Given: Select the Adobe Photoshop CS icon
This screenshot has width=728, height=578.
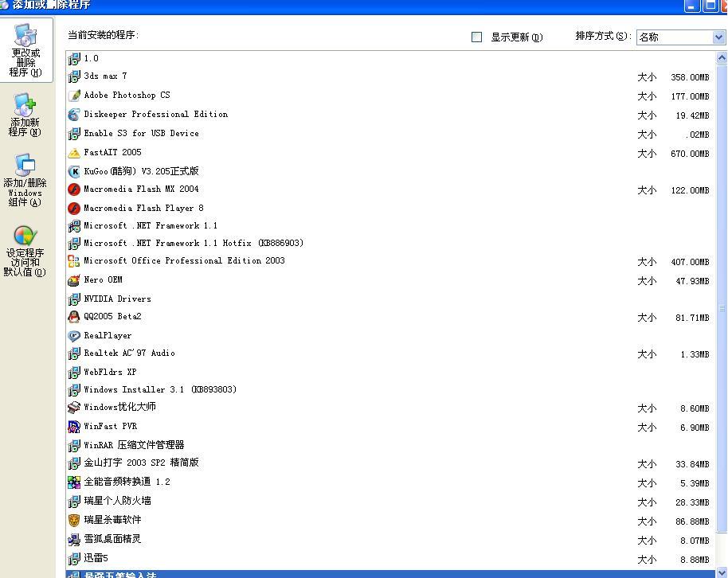Looking at the screenshot, I should 74,96.
